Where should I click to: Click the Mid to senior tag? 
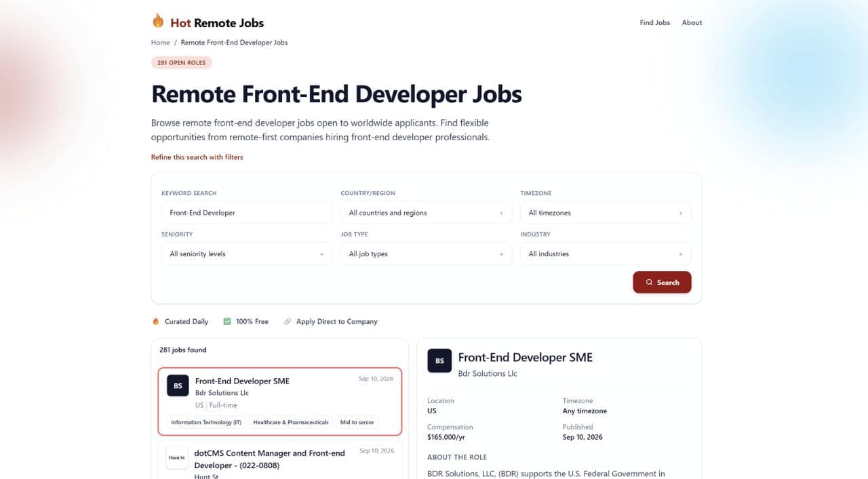(x=357, y=422)
